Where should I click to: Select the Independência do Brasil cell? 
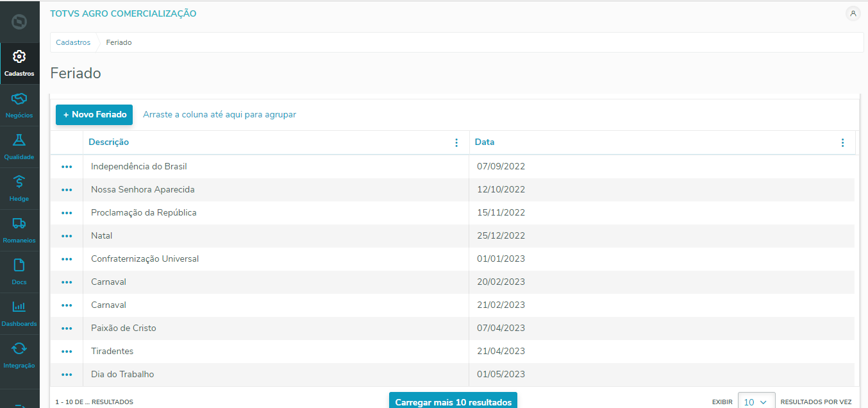click(x=276, y=167)
